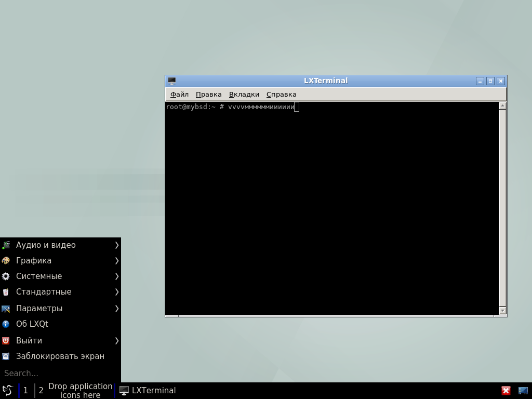Screen dimensions: 532x399
Task: Click the Audio and Video category icon
Action: (6, 245)
